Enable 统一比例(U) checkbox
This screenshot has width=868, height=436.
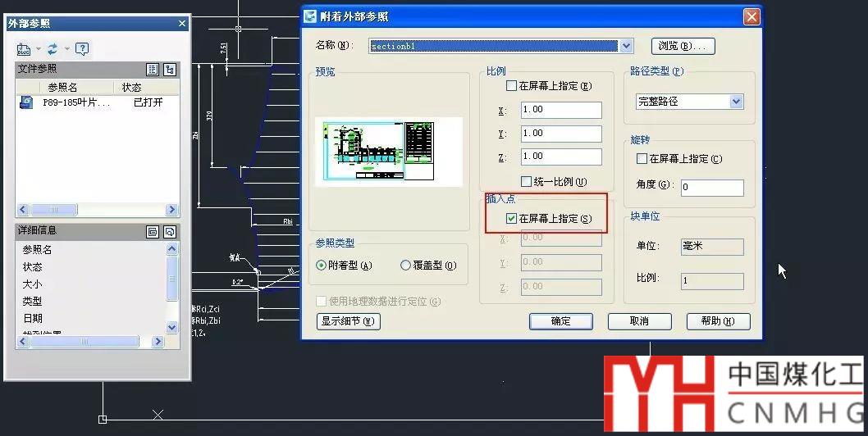click(x=527, y=181)
